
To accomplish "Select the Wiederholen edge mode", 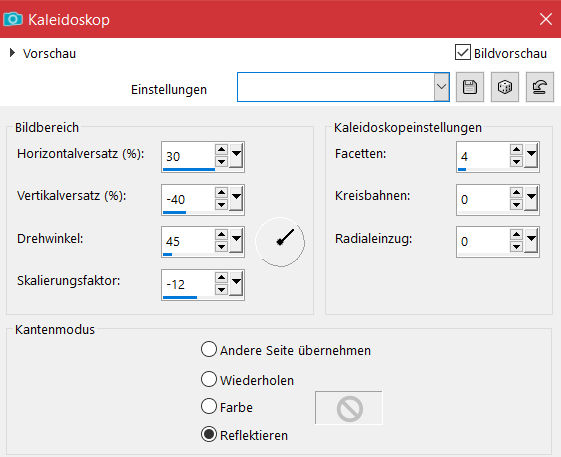I will pos(209,379).
